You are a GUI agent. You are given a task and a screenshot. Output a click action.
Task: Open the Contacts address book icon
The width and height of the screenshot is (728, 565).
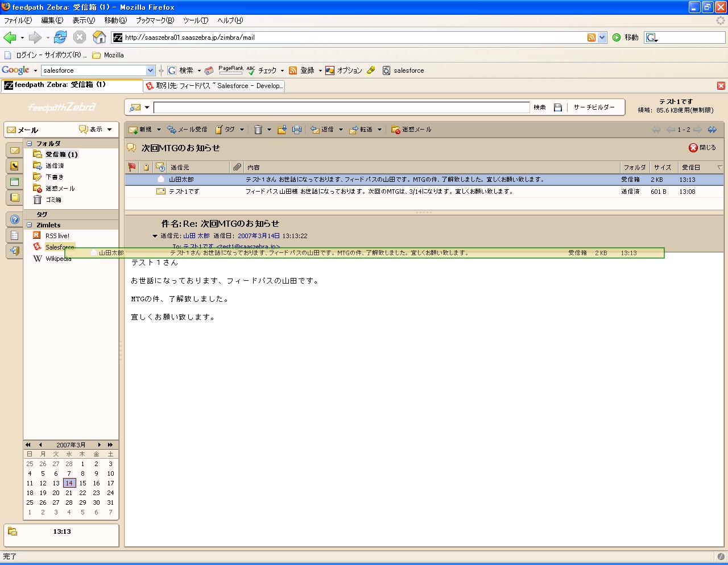(x=14, y=166)
